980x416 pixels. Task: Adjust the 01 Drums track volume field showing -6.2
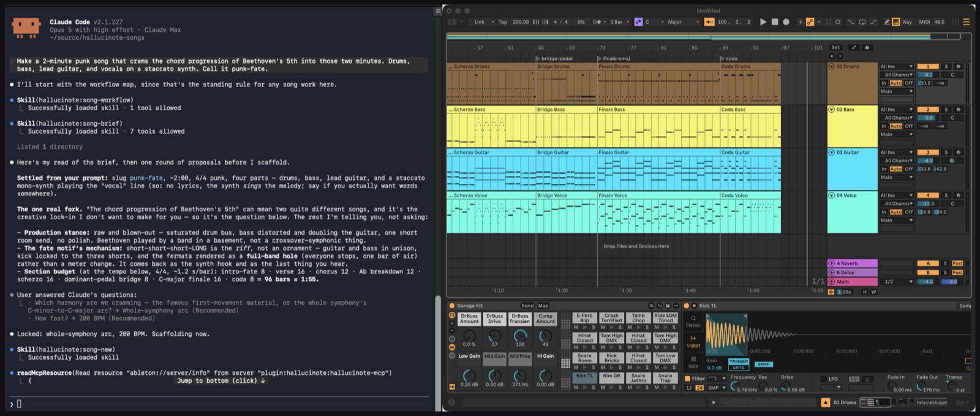tap(927, 75)
